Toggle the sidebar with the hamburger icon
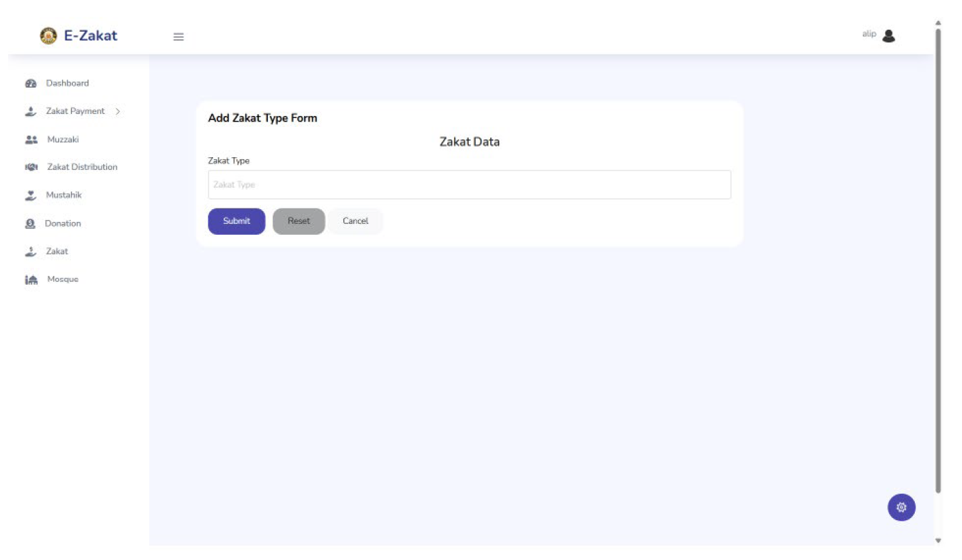The width and height of the screenshot is (962, 560). point(178,36)
